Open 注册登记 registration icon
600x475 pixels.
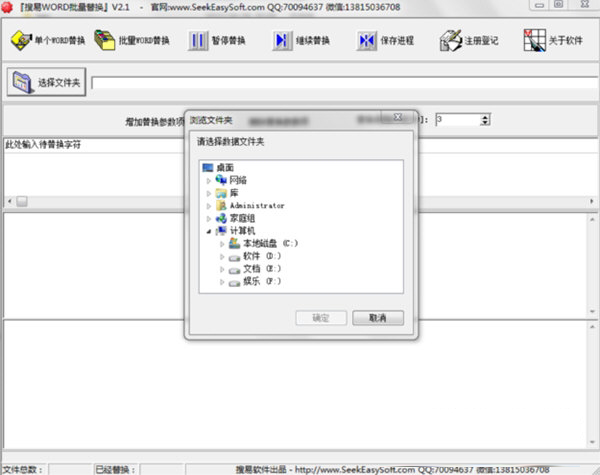449,41
